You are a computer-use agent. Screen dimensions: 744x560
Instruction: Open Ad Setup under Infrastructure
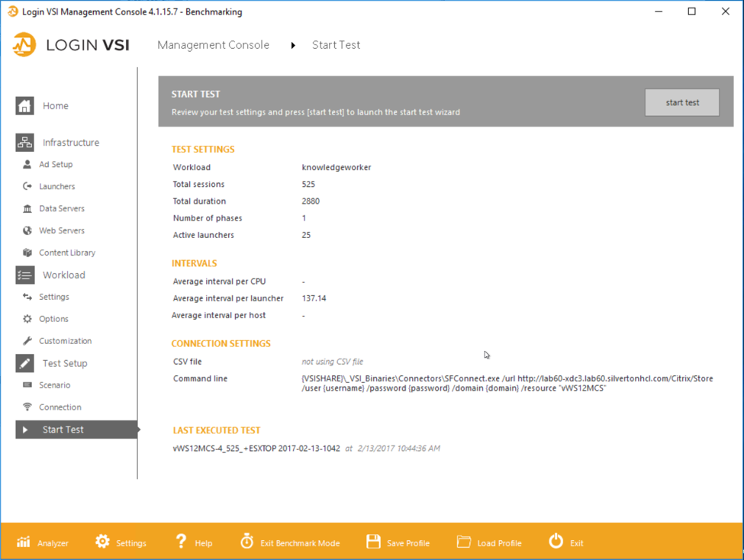pyautogui.click(x=56, y=165)
